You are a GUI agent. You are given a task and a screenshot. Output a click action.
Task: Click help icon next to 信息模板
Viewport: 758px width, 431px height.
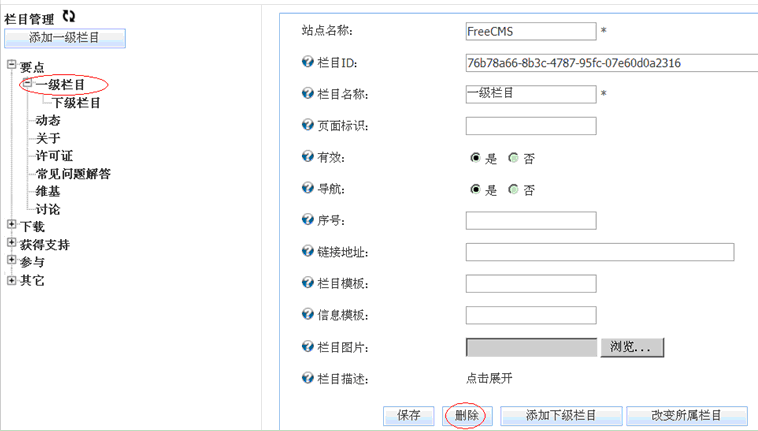click(x=307, y=314)
